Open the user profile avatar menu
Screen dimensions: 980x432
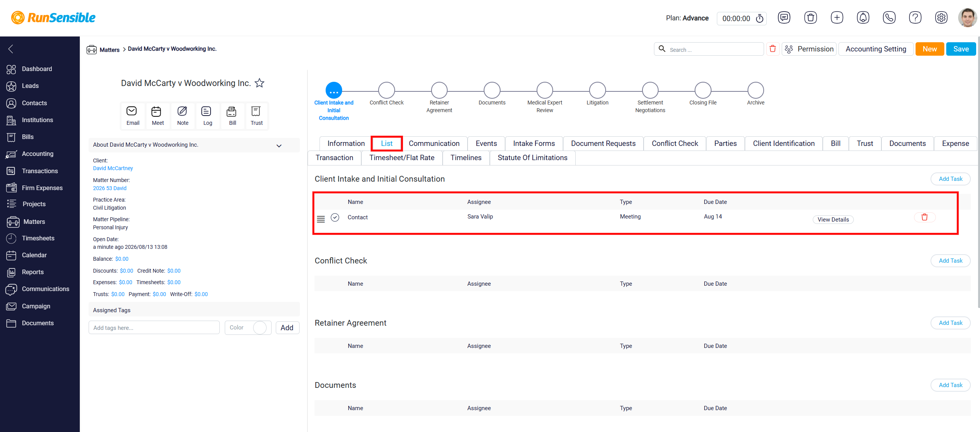pyautogui.click(x=967, y=18)
